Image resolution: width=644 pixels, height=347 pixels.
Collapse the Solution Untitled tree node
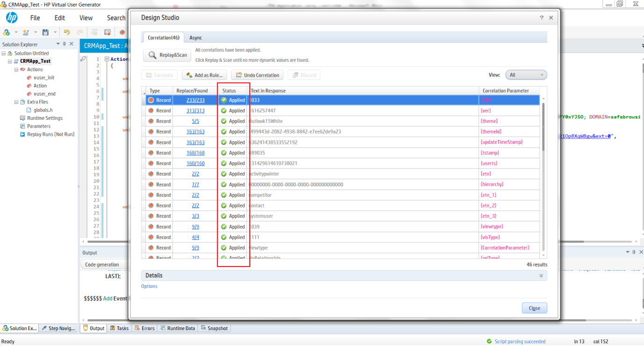tap(3, 53)
